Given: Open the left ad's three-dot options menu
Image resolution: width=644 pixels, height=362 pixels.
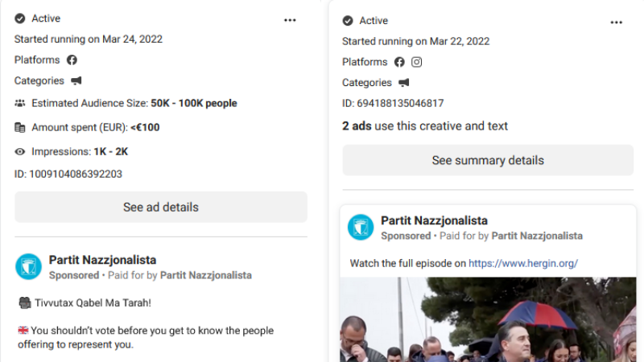Looking at the screenshot, I should [291, 20].
